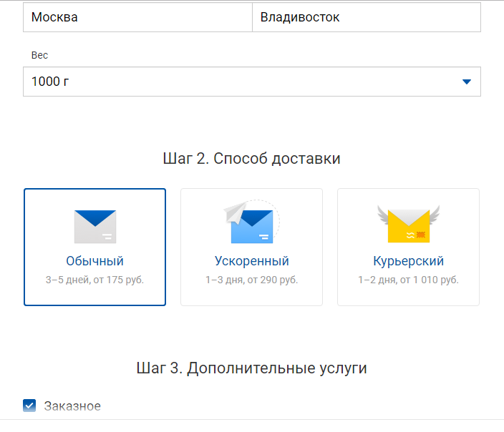Click the blue envelope with paper plane icon
504x432 pixels.
click(x=251, y=222)
